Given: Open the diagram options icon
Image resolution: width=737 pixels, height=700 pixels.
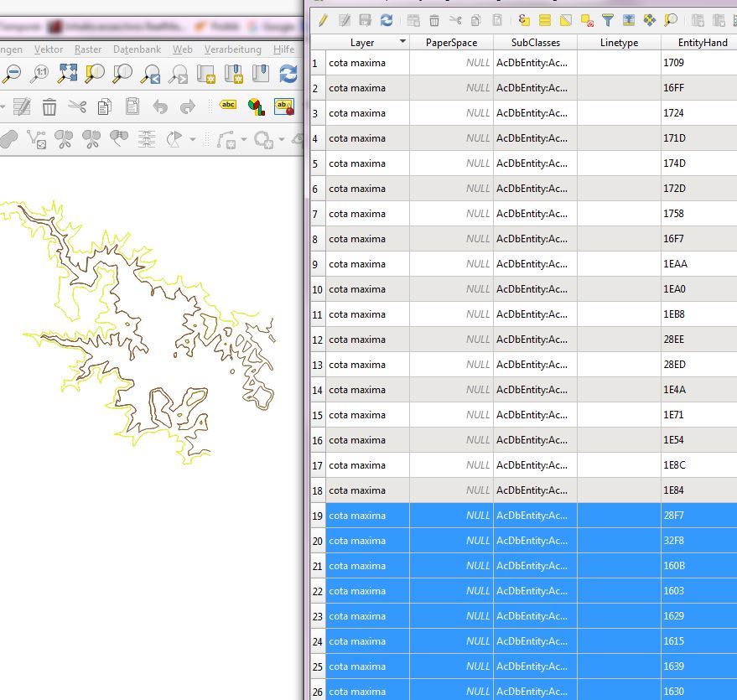Looking at the screenshot, I should point(256,106).
